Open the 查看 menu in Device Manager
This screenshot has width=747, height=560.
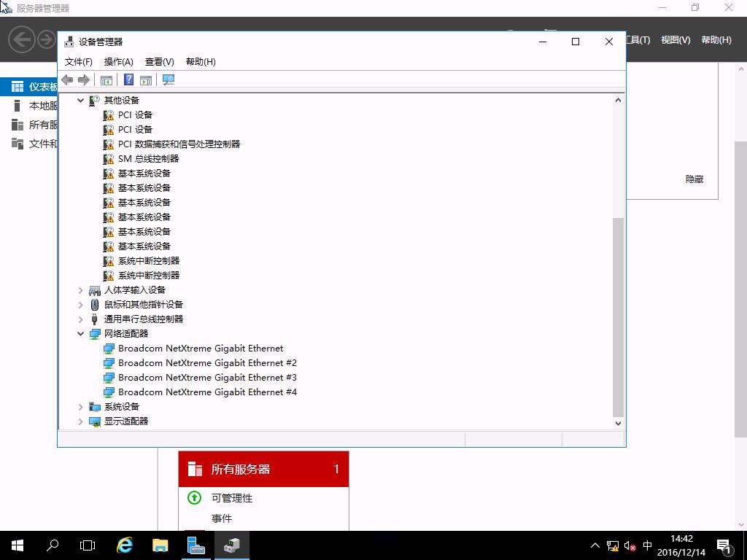point(158,61)
